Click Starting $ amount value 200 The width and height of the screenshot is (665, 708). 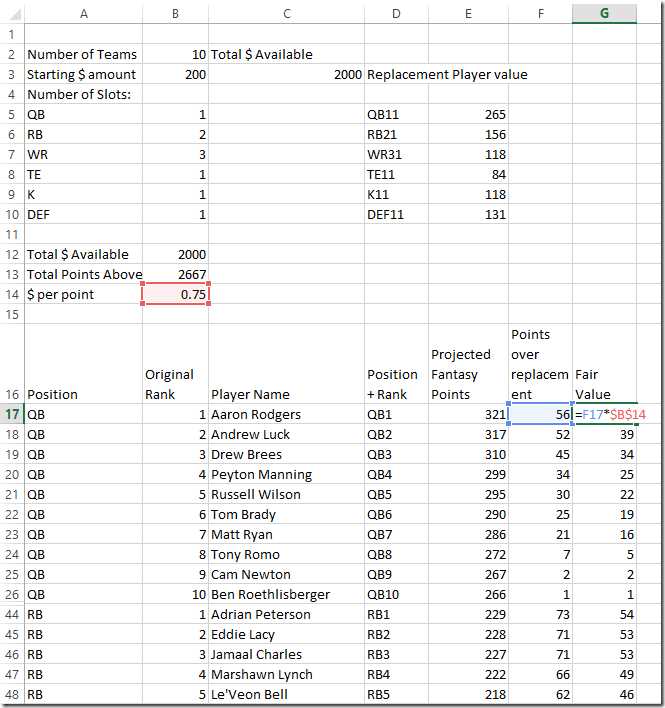click(176, 75)
